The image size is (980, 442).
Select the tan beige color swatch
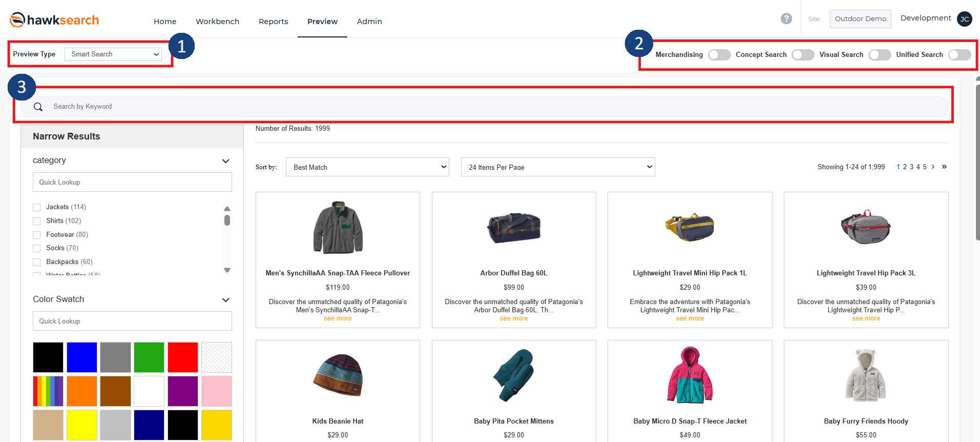tap(48, 425)
